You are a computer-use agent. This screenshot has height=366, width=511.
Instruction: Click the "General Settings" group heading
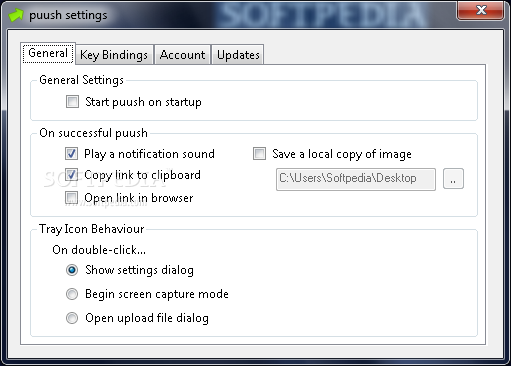[81, 80]
